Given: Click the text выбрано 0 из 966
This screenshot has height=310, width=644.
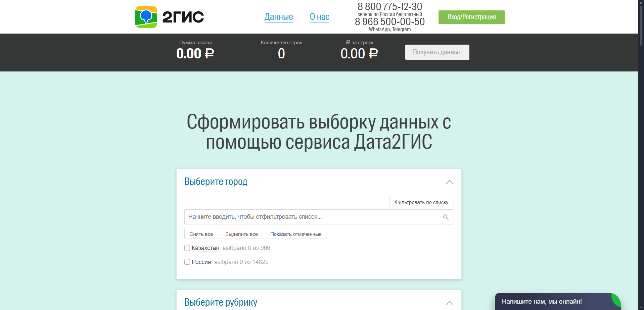Looking at the screenshot, I should pos(246,248).
